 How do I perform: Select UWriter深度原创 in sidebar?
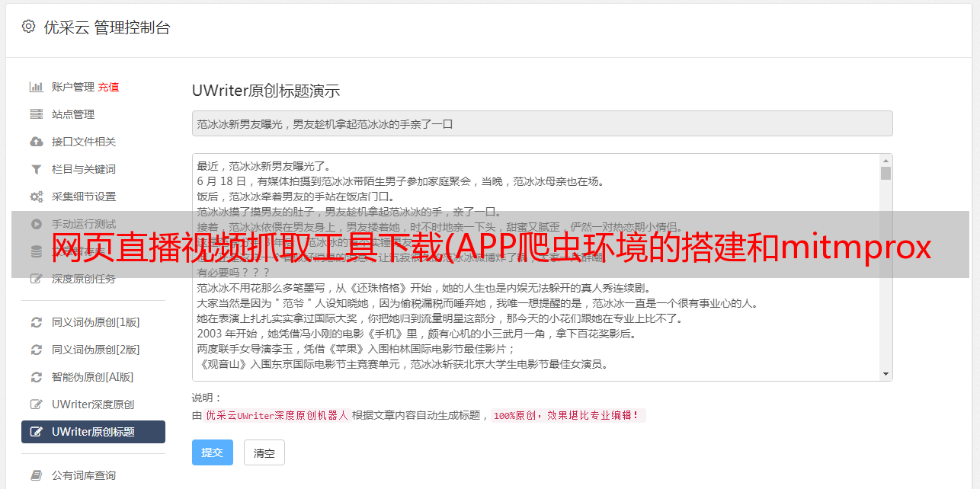(93, 404)
